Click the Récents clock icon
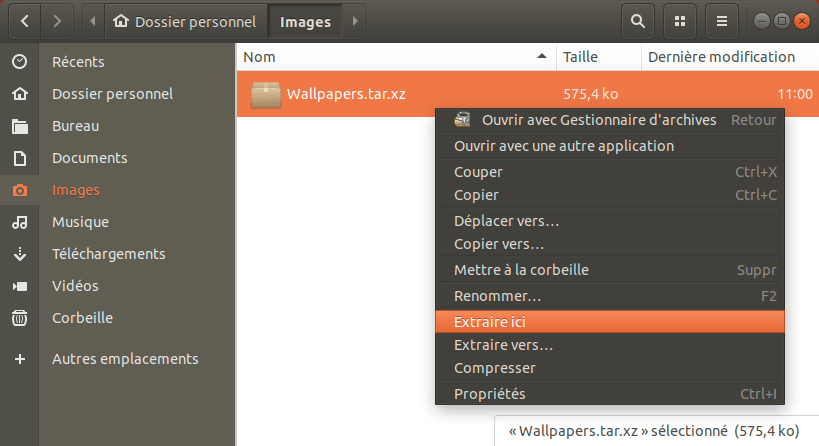The image size is (819, 446). click(20, 62)
